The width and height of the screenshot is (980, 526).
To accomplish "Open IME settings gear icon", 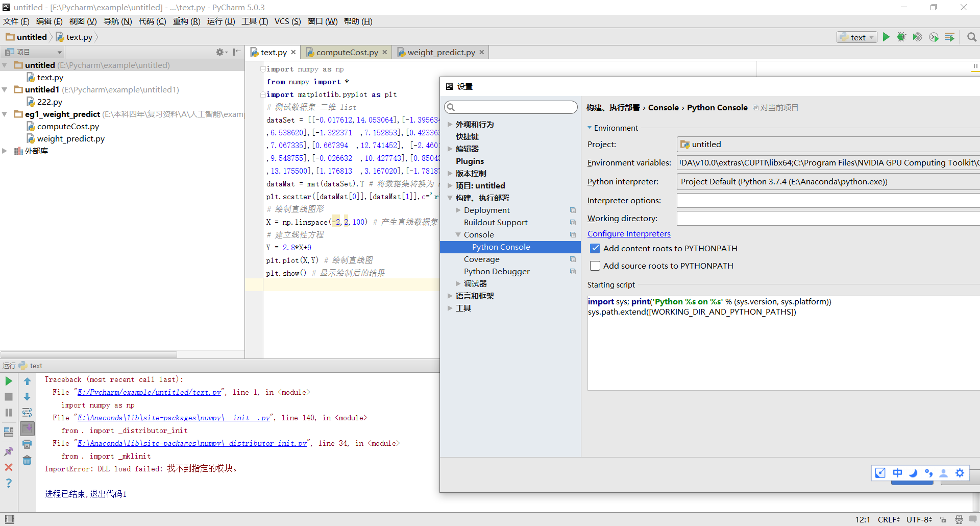I will [960, 473].
